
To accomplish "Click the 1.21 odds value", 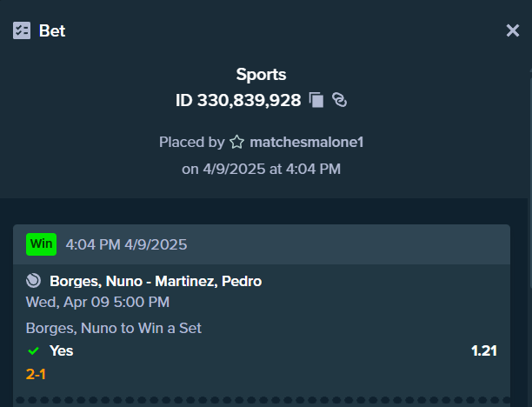I will 484,351.
